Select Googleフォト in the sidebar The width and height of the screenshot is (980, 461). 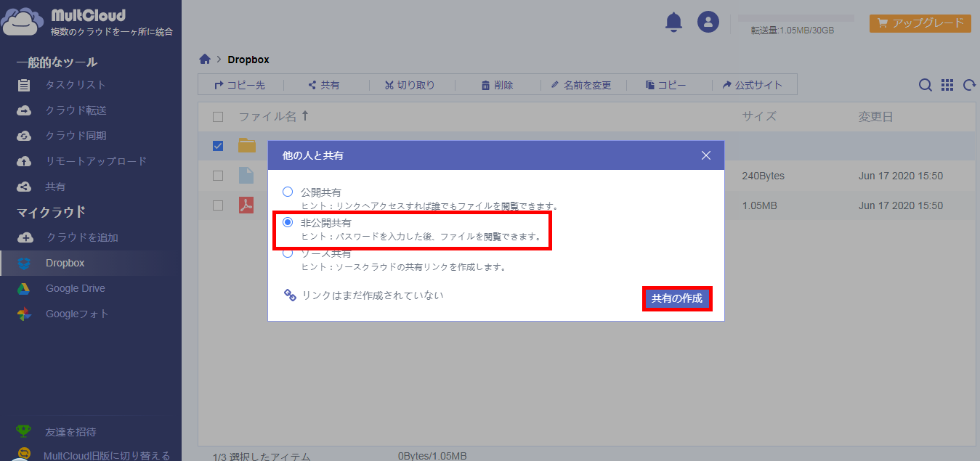77,314
